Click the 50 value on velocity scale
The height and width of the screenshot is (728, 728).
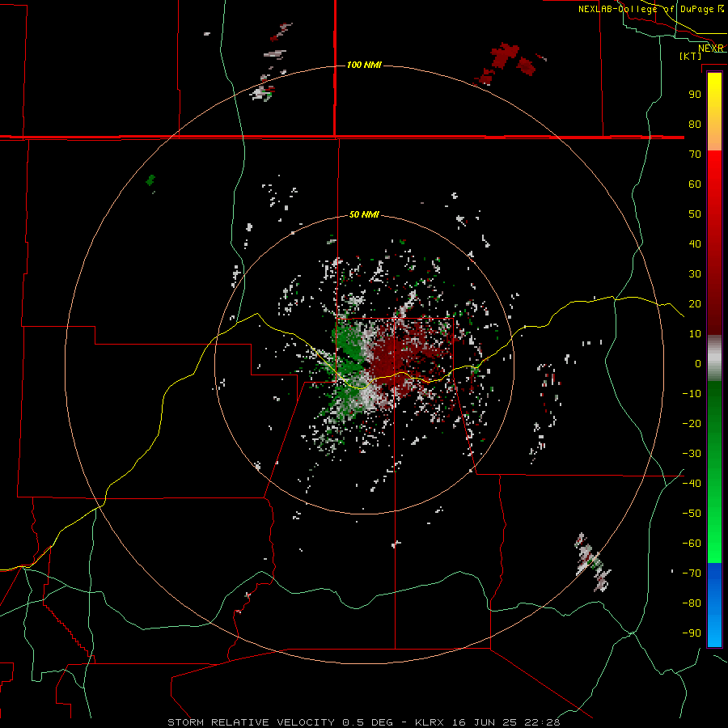coord(695,214)
